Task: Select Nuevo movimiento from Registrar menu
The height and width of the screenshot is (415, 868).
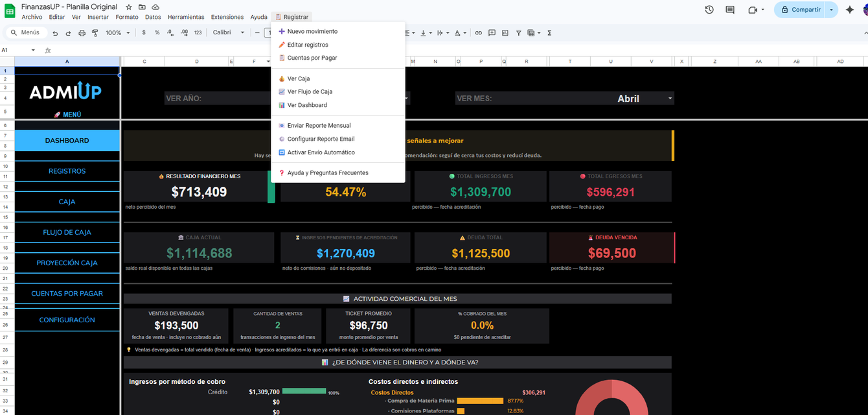Action: pos(312,31)
